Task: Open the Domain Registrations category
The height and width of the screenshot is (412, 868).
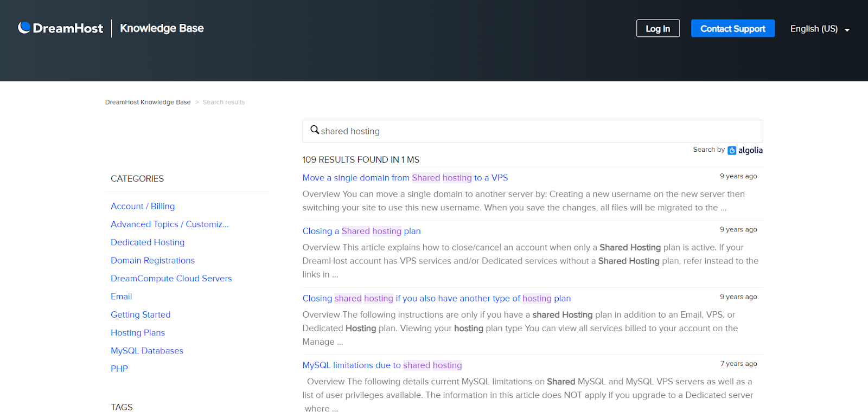Action: coord(152,260)
